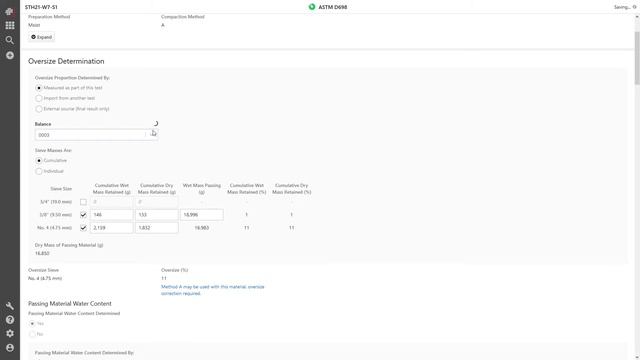Open the Balance dropdown field

click(x=96, y=135)
